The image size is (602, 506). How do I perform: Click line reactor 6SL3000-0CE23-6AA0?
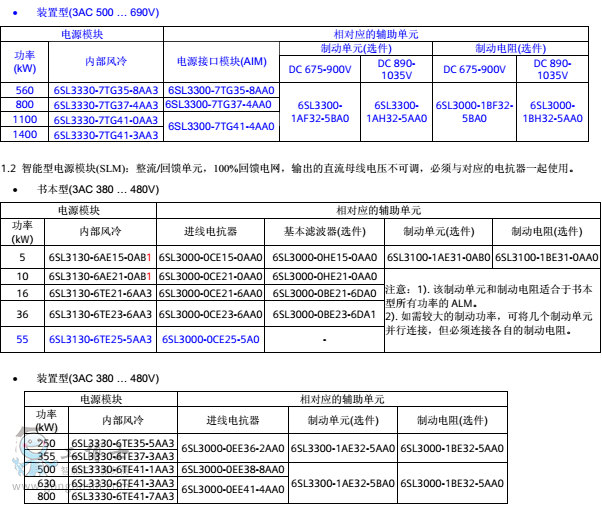coord(210,314)
